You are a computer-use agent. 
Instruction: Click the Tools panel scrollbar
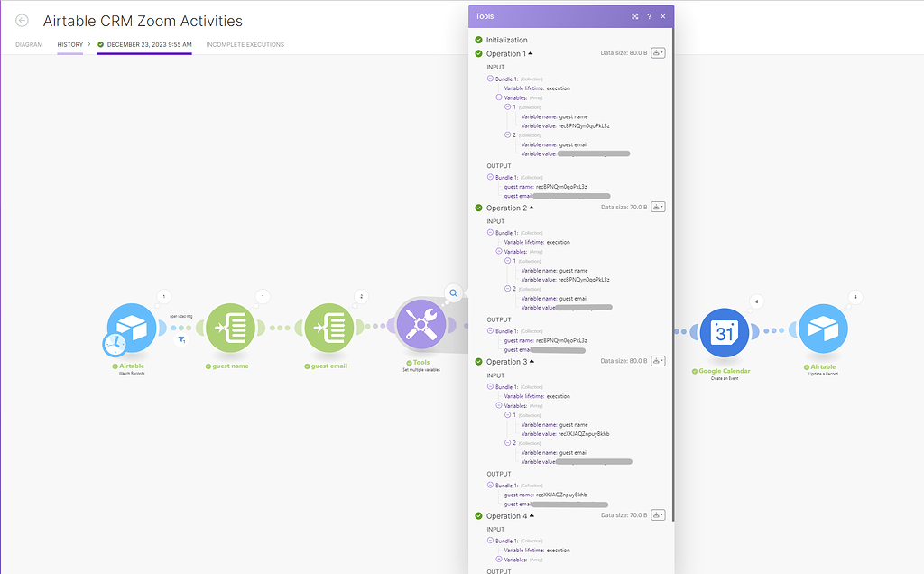click(673, 275)
